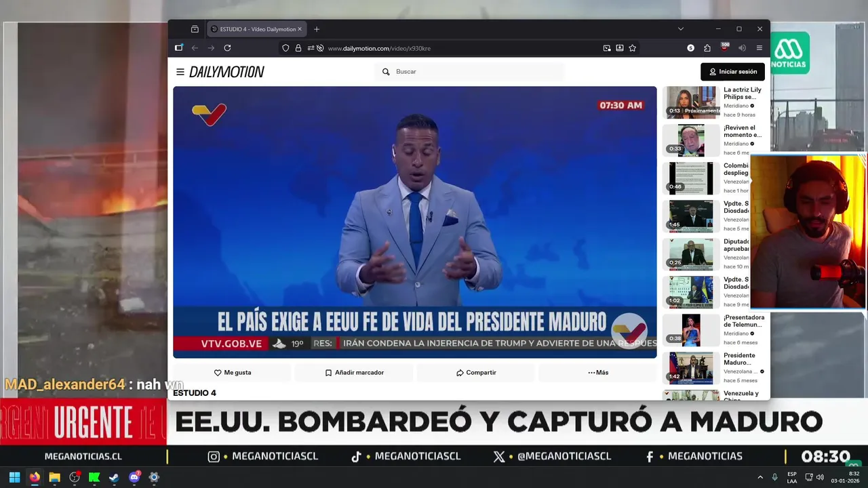Show hidden system tray icons
This screenshot has width=868, height=488.
click(760, 477)
